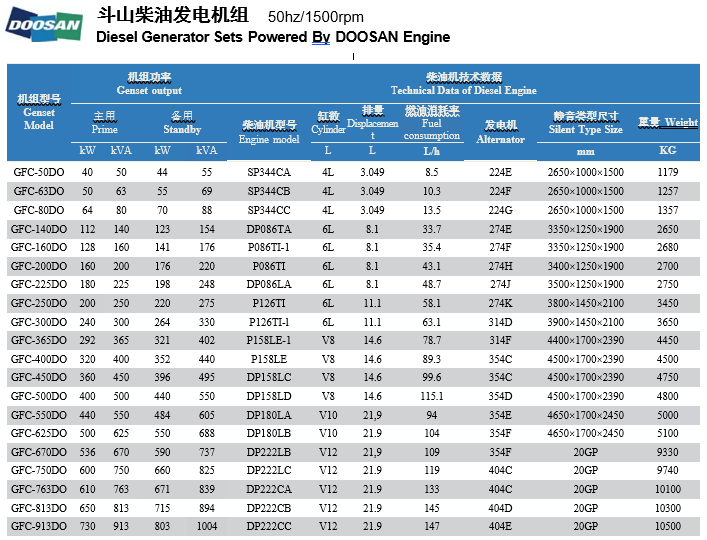The image size is (707, 540).
Task: Select the 'GFC-300DO' model cell
Action: 39,322
